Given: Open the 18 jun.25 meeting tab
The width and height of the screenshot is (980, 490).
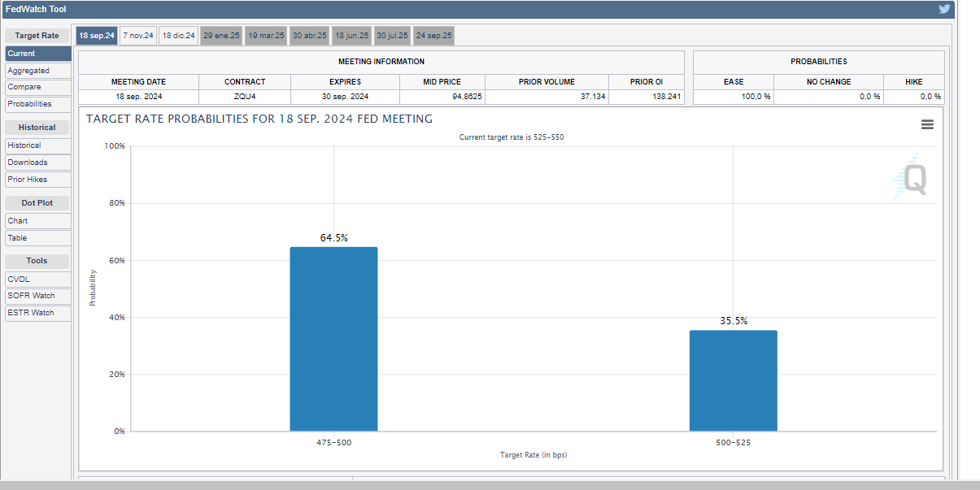Looking at the screenshot, I should pos(351,36).
